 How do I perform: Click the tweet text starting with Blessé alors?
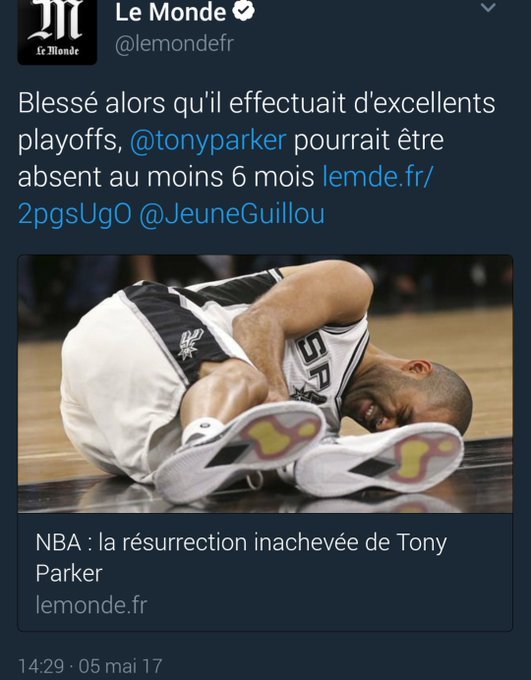256,158
